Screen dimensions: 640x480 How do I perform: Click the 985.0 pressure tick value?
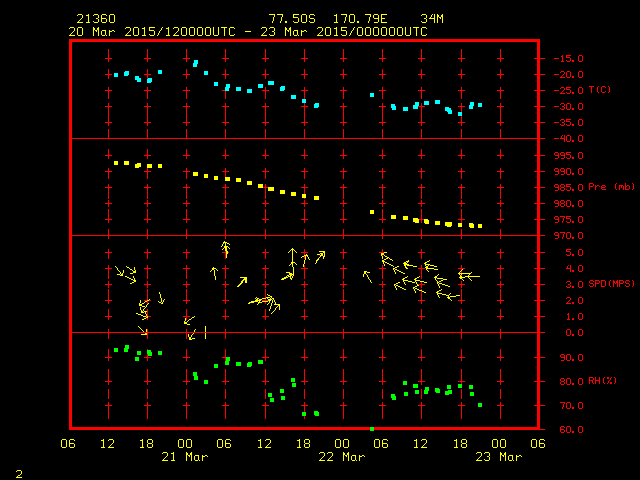click(569, 187)
